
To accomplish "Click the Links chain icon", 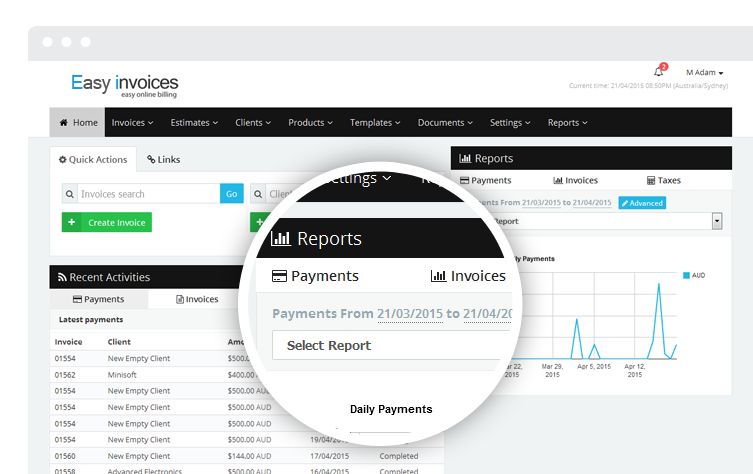I will (x=151, y=160).
